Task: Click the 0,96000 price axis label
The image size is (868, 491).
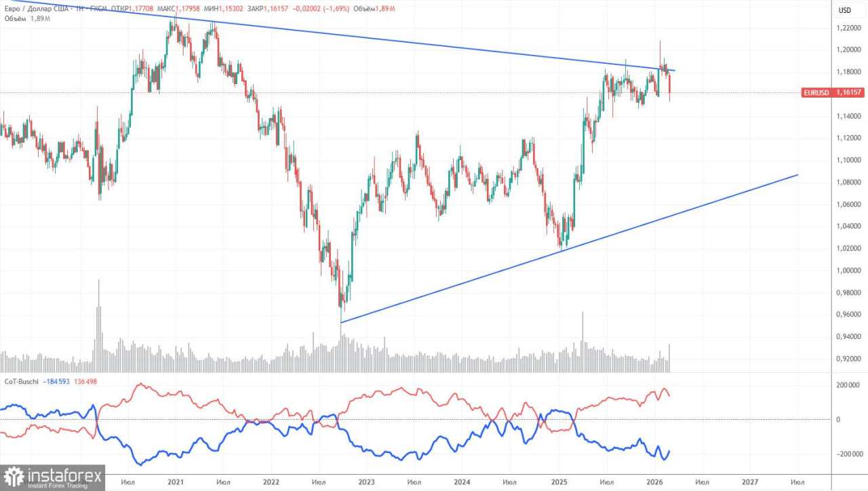Action: click(x=850, y=315)
